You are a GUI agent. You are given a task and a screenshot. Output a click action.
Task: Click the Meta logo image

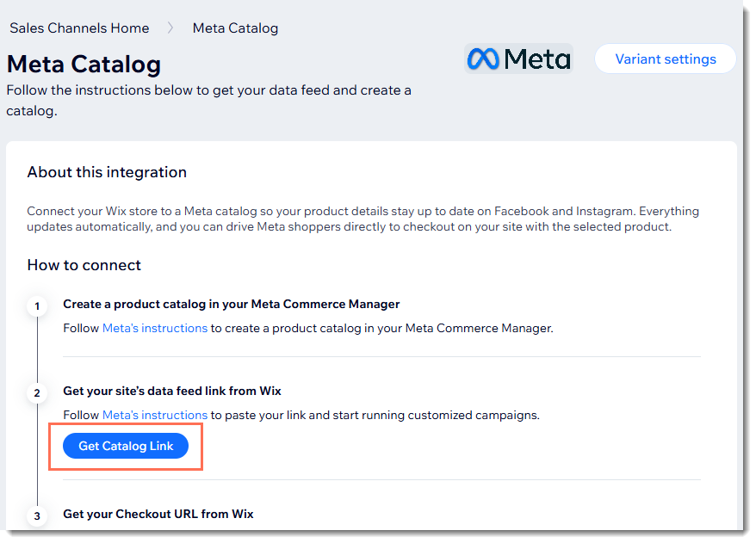(x=519, y=59)
